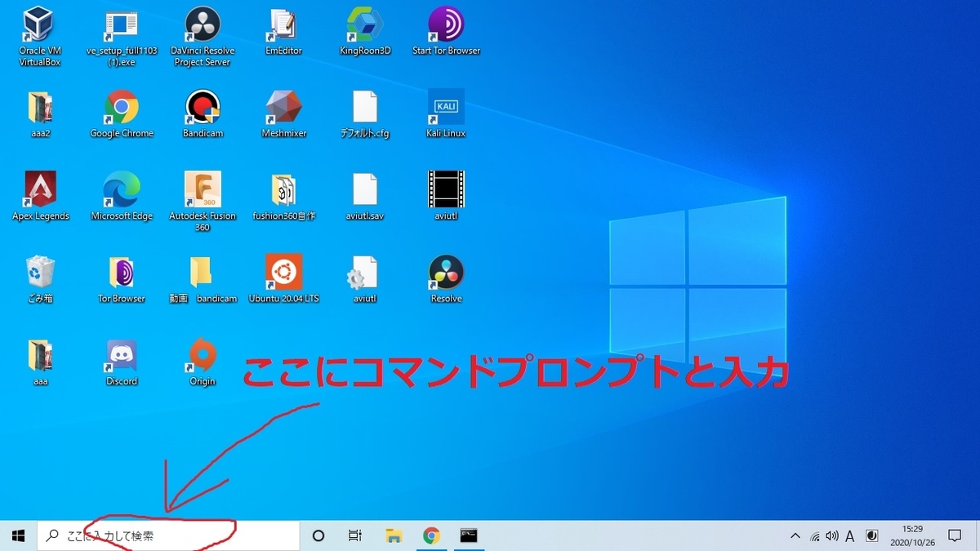Select the デフォルト.cfg file
The image size is (980, 551).
[365, 115]
